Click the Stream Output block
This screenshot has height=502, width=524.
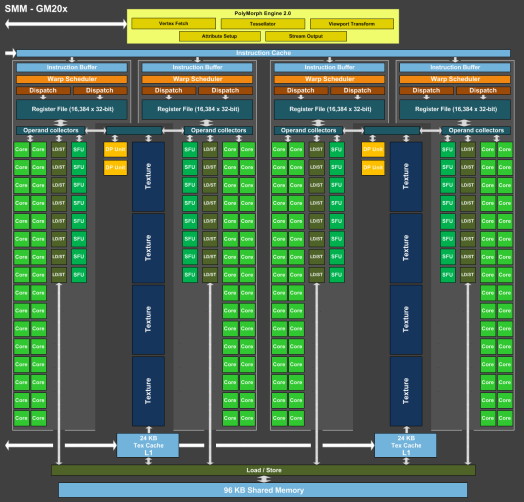coord(306,36)
